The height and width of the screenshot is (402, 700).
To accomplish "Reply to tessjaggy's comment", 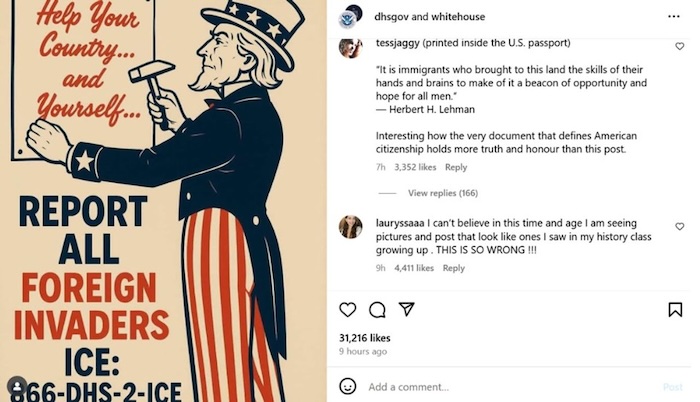I will coord(455,167).
